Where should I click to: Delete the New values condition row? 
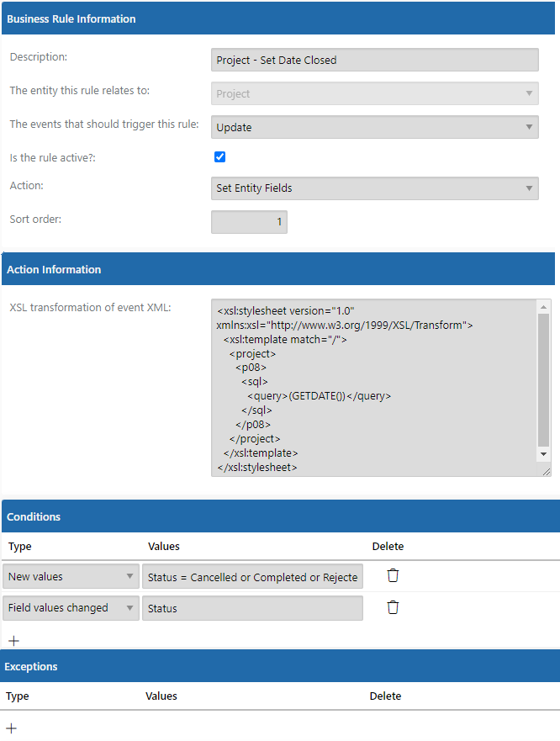click(x=393, y=575)
